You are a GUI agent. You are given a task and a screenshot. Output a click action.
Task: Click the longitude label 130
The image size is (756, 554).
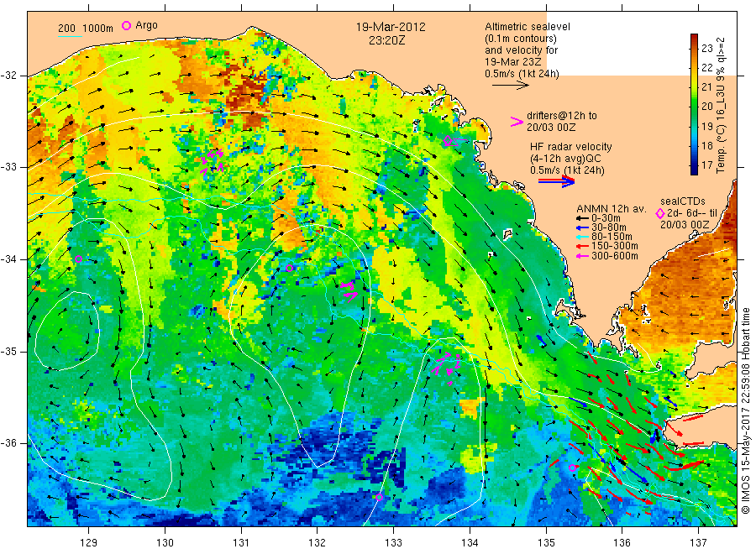coord(165,542)
